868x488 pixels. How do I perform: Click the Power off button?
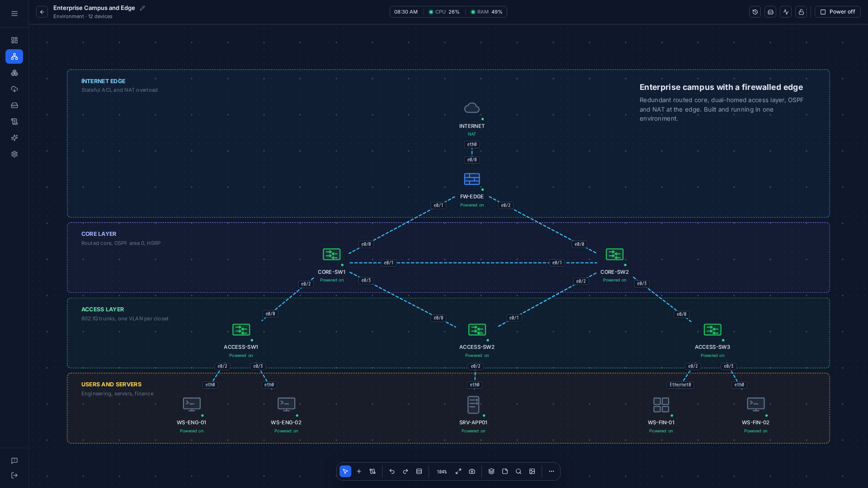838,12
